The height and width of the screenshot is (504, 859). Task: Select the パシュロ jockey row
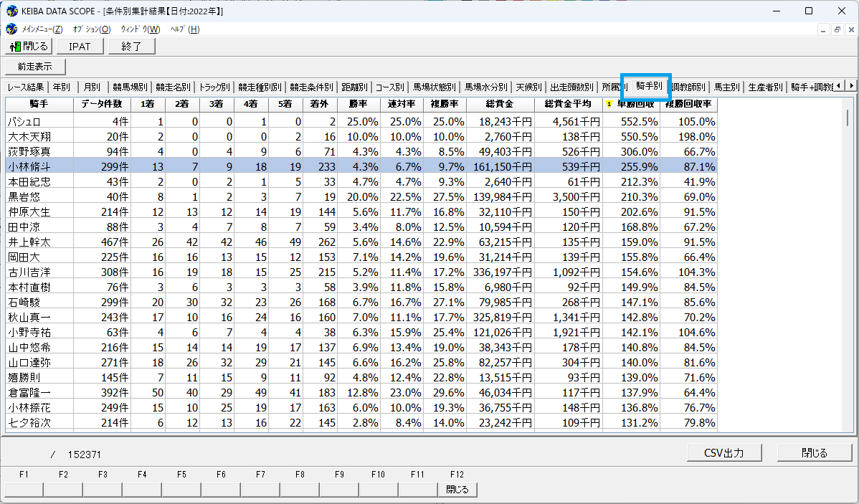tap(361, 122)
